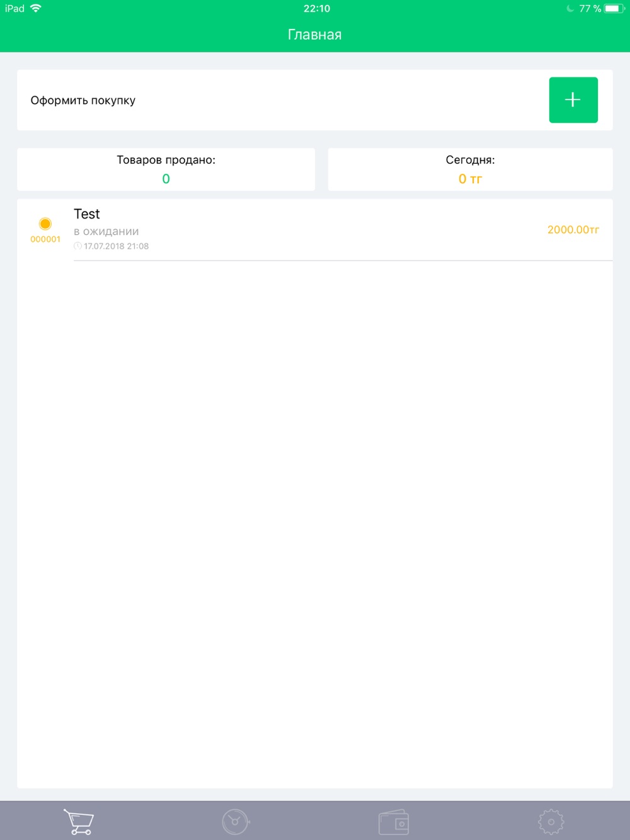Viewport: 630px width, 840px height.
Task: Open the wallet tab
Action: pos(394,822)
